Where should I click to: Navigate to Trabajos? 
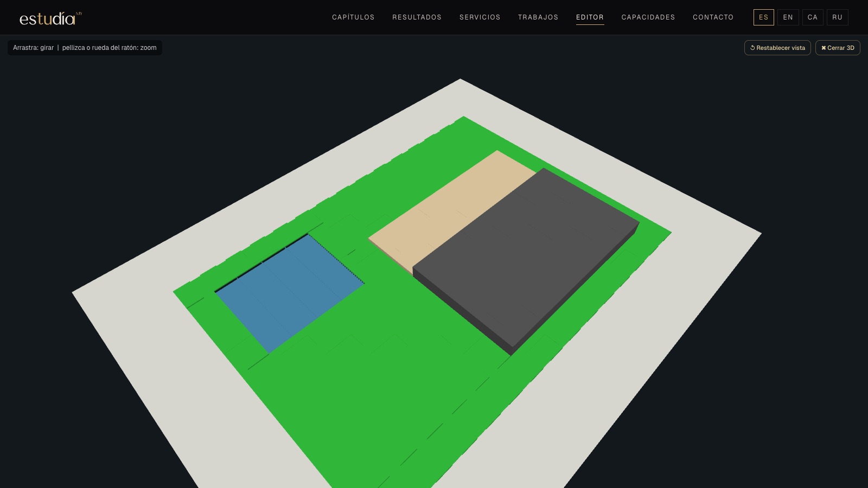pos(538,17)
